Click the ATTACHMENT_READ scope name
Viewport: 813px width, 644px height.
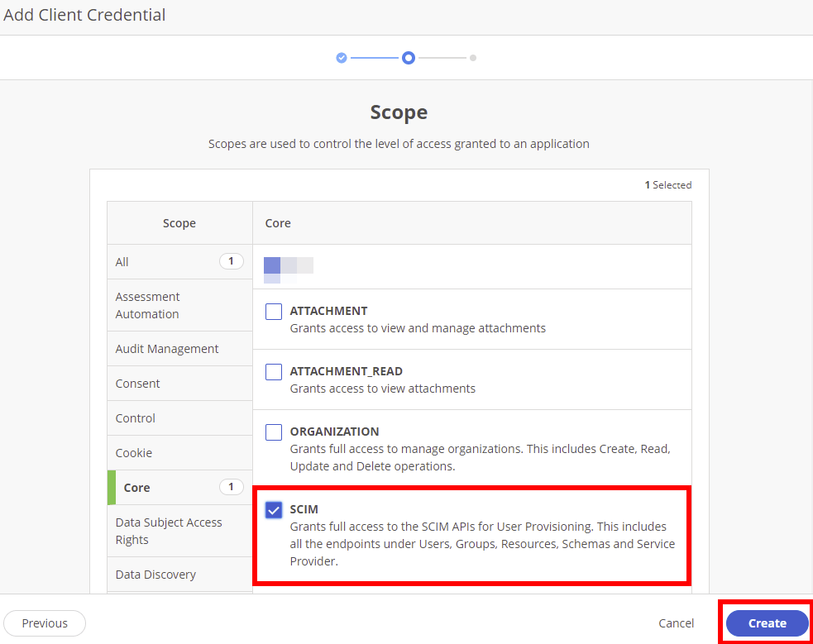point(346,371)
